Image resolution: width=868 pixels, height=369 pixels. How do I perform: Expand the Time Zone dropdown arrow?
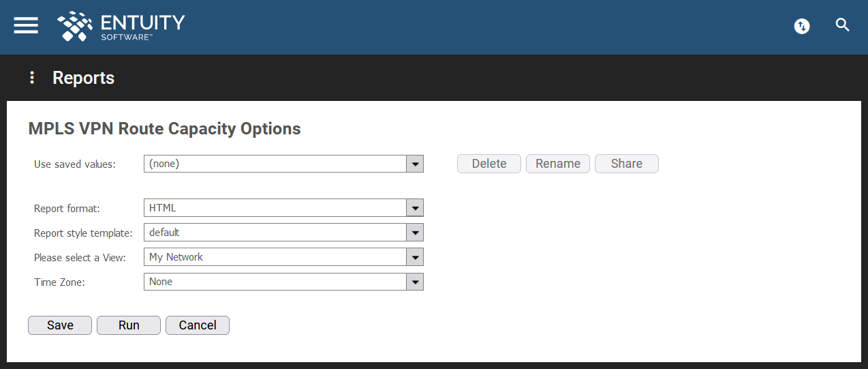tap(415, 282)
